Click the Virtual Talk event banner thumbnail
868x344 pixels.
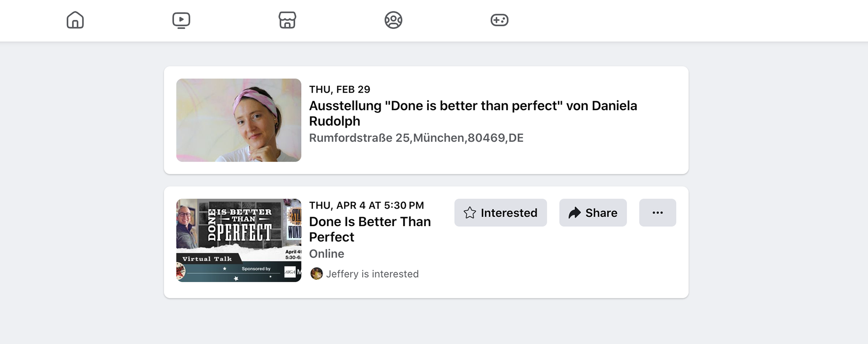coord(239,240)
